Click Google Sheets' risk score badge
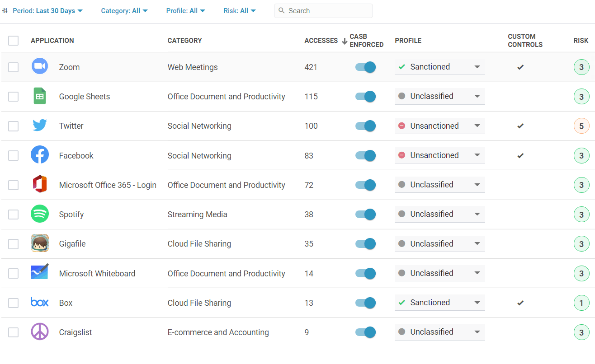The image size is (595, 364). [581, 97]
